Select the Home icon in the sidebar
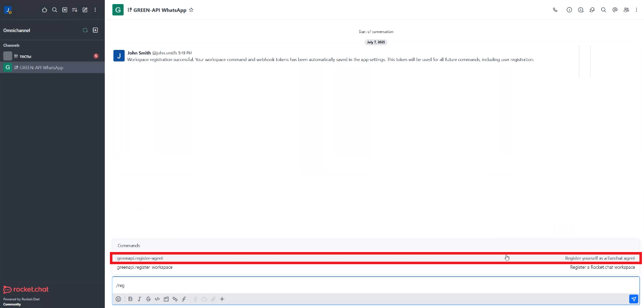Screen dimensions: 644x308 (44, 10)
